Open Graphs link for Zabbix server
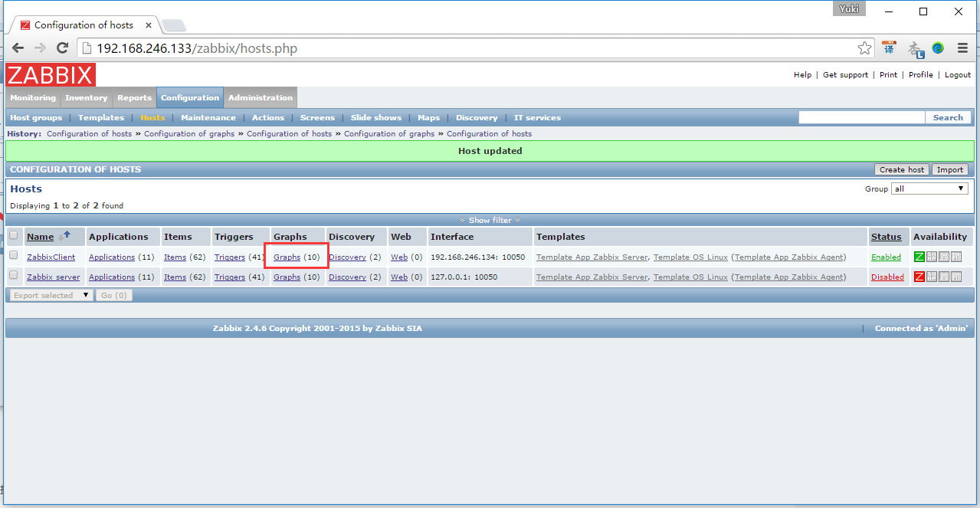 pos(287,277)
